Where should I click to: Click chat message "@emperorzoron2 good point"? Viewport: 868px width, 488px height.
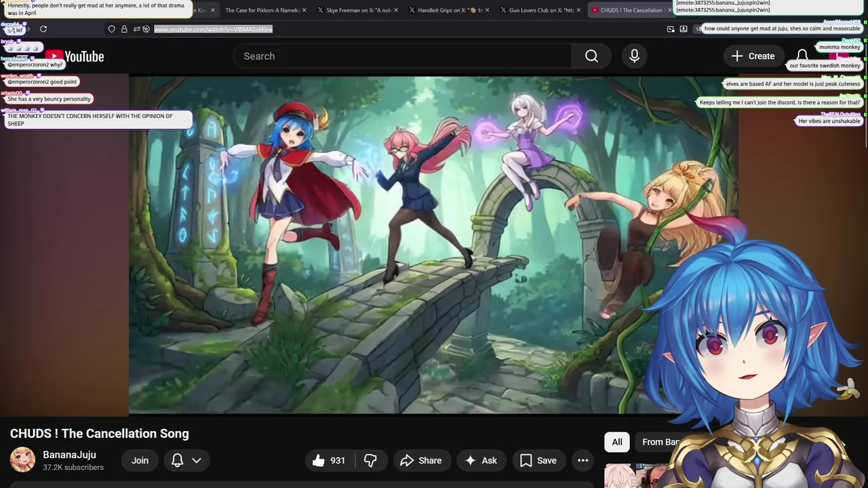[41, 82]
